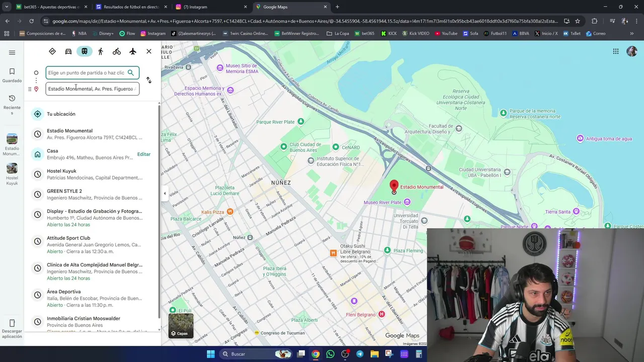Open Hostel Kuyuk sidebar thumbnail
This screenshot has width=644, height=362.
pyautogui.click(x=12, y=174)
